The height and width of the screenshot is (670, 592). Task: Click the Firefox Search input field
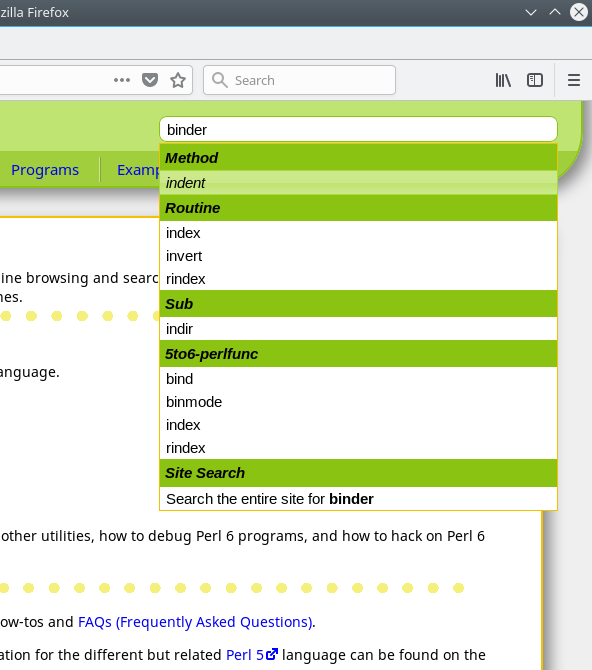[x=299, y=80]
